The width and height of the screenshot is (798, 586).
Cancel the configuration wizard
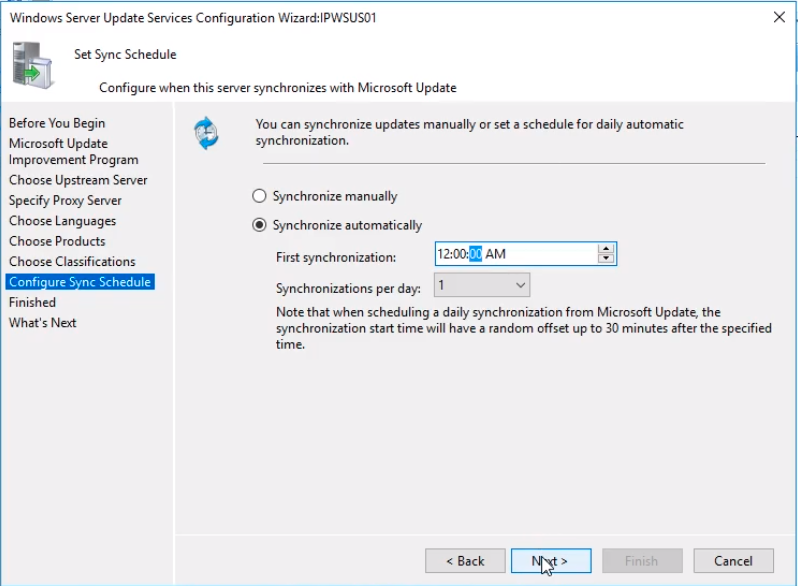click(733, 561)
